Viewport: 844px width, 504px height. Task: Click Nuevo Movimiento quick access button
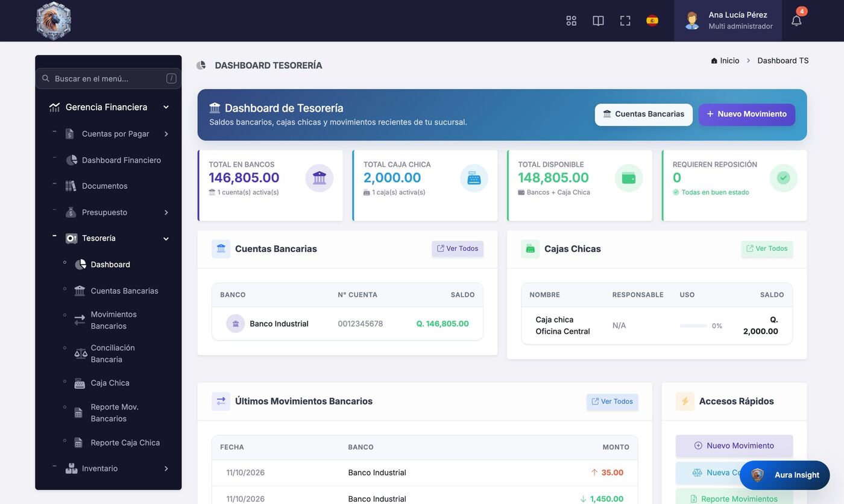click(x=734, y=446)
